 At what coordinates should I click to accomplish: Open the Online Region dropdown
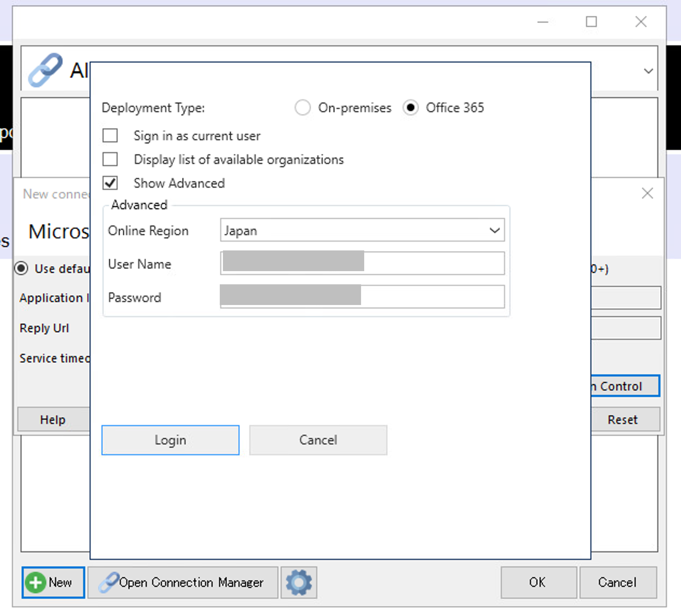362,230
